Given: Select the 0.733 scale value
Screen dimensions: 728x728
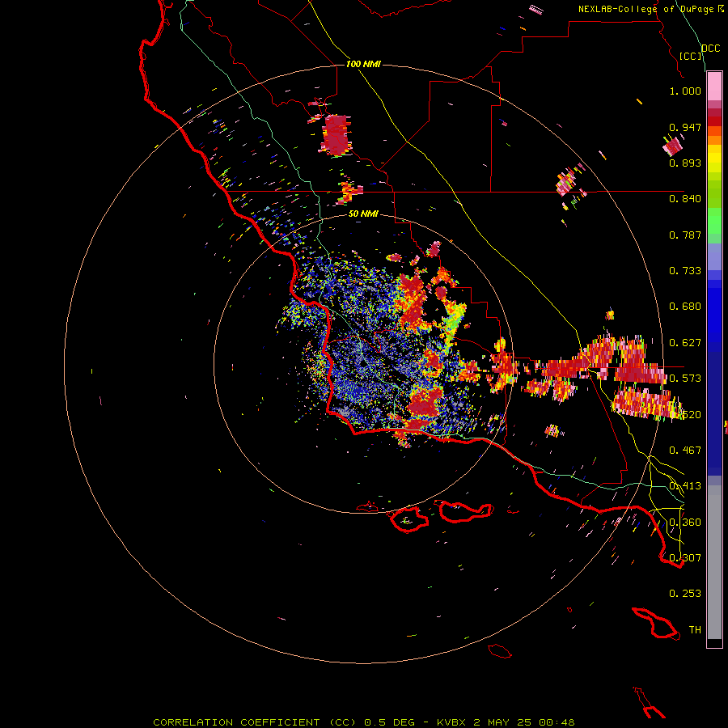Looking at the screenshot, I should pyautogui.click(x=685, y=271).
